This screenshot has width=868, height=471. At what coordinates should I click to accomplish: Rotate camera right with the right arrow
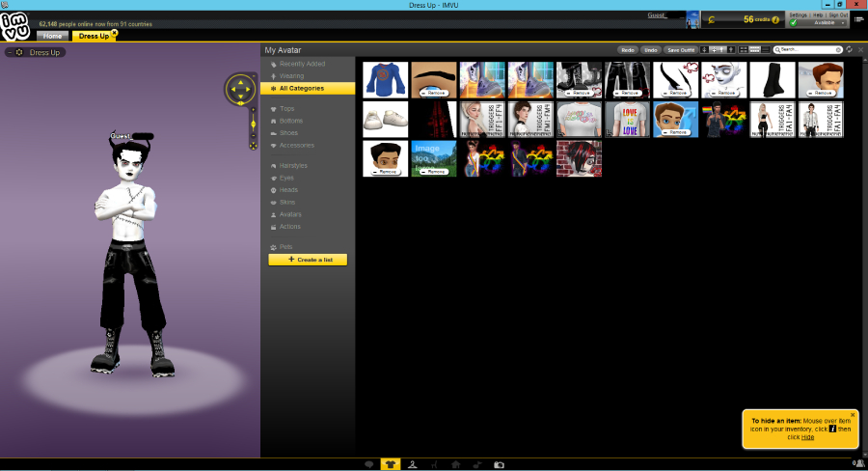pos(248,89)
